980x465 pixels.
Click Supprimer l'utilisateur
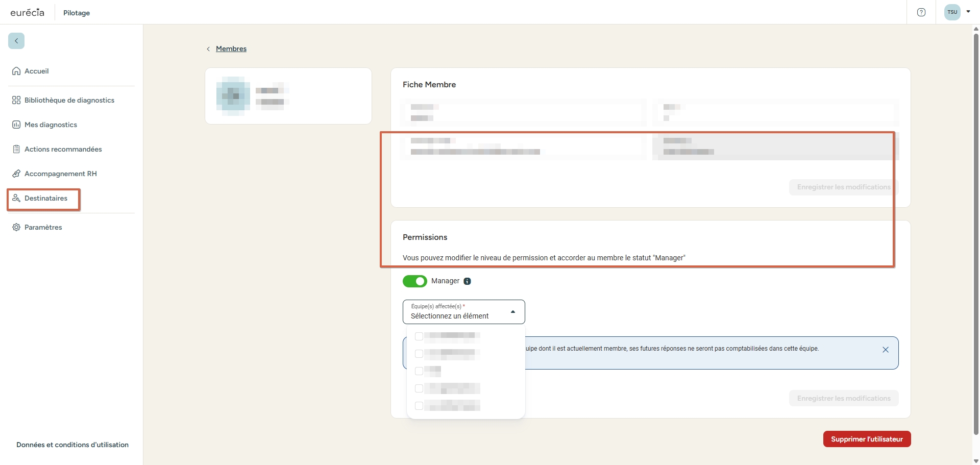point(866,438)
